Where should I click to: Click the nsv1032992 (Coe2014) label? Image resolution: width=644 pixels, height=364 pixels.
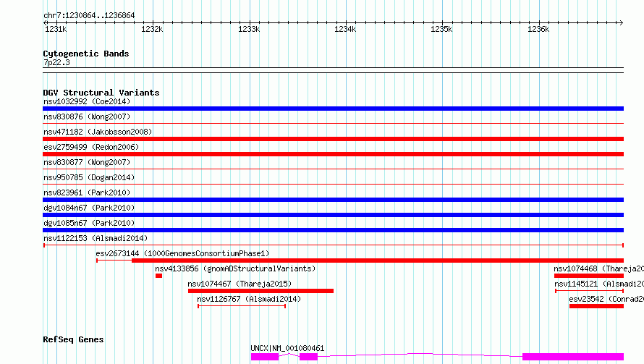pyautogui.click(x=87, y=101)
